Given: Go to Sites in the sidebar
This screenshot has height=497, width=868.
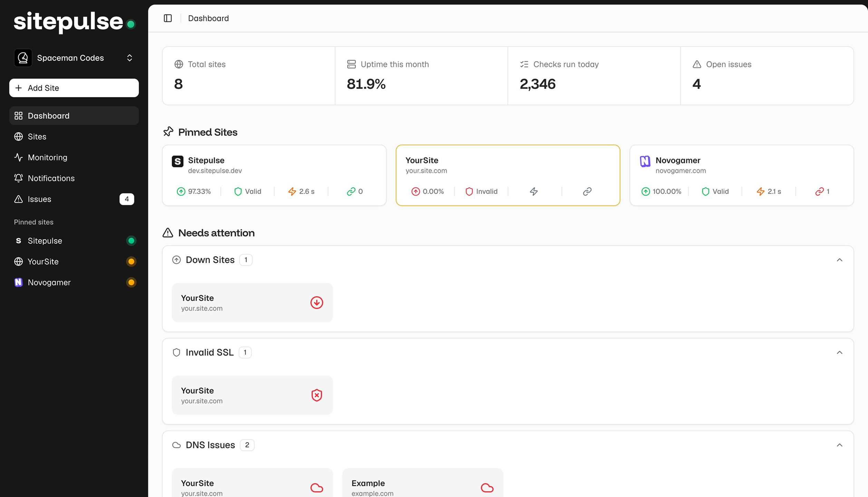Looking at the screenshot, I should (x=74, y=137).
